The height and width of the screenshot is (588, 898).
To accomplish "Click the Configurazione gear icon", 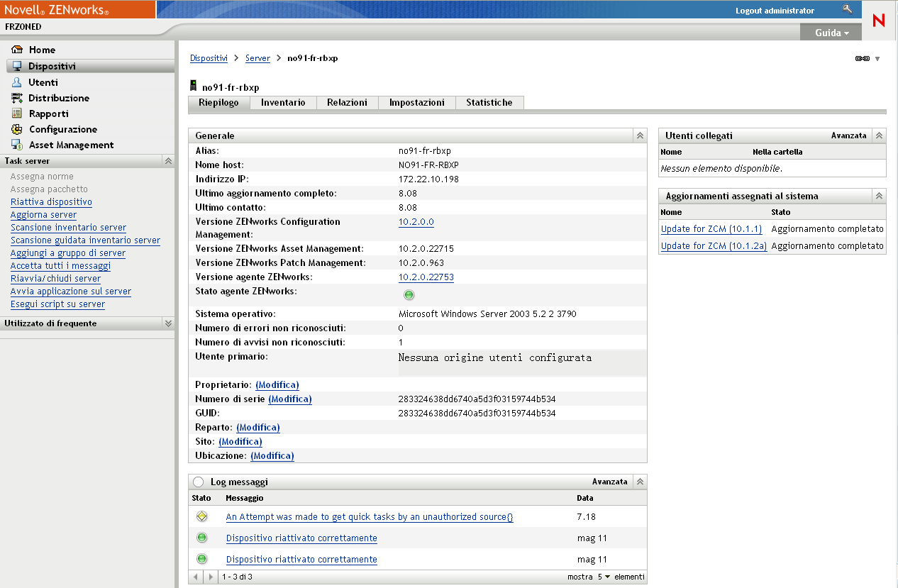I will 17,129.
